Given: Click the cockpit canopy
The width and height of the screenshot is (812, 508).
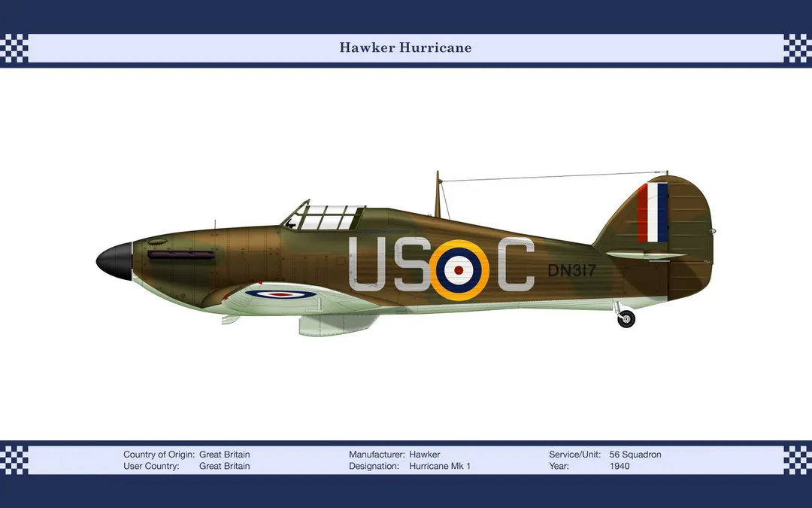Looking at the screenshot, I should [323, 216].
